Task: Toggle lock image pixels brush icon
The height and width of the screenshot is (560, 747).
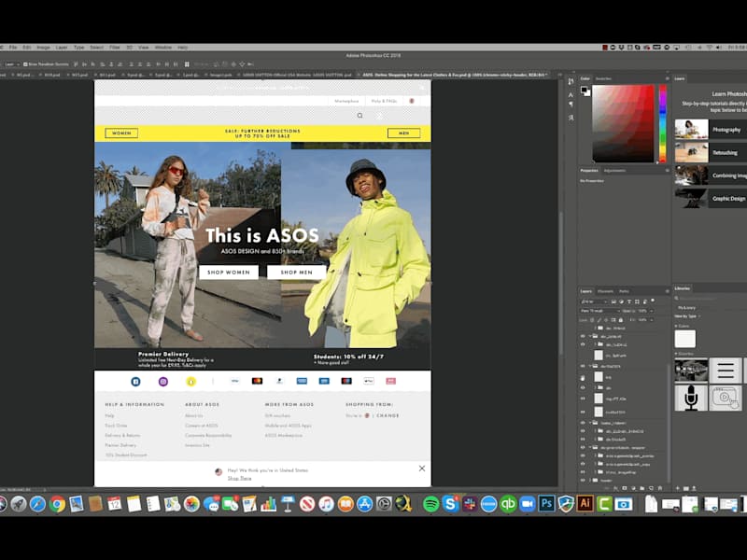Action: pyautogui.click(x=599, y=320)
